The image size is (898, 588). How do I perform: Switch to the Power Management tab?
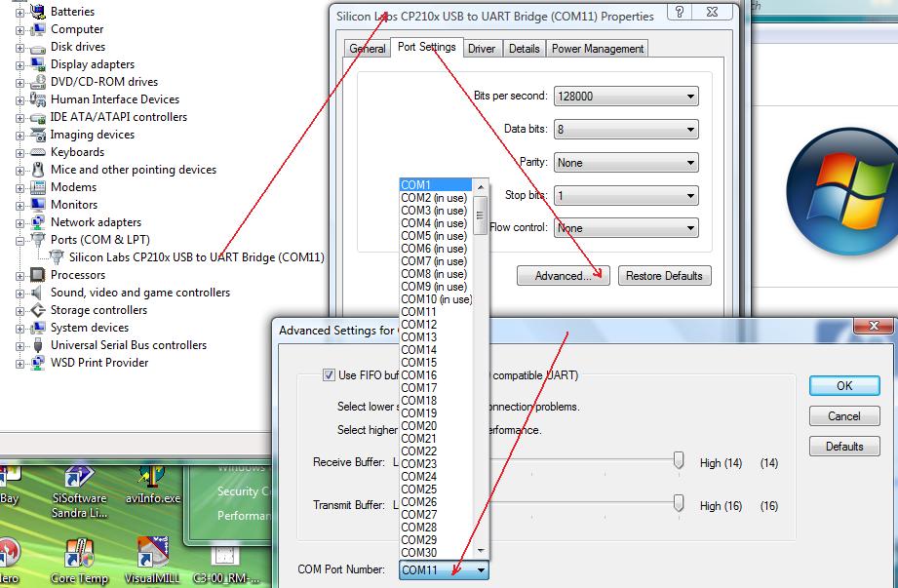click(x=597, y=49)
